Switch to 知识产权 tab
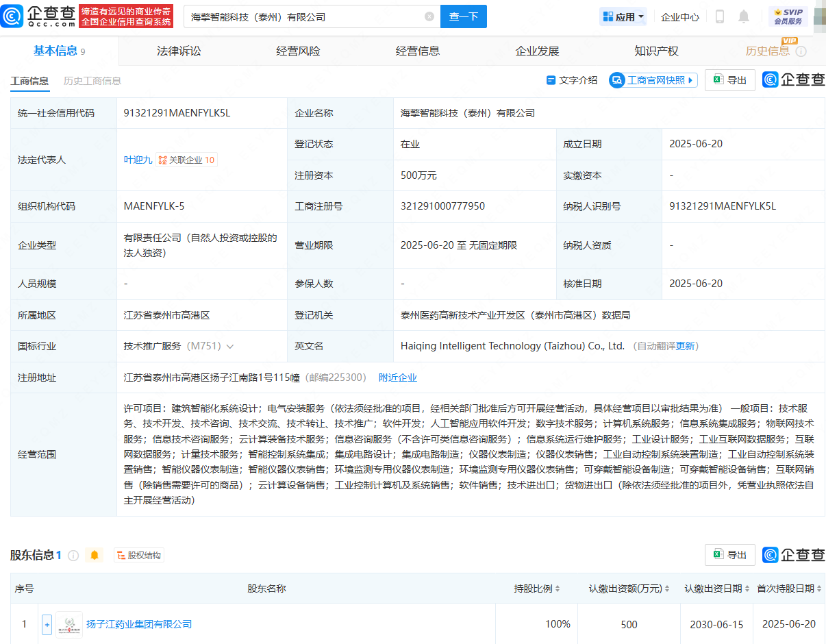826x644 pixels. pos(656,51)
